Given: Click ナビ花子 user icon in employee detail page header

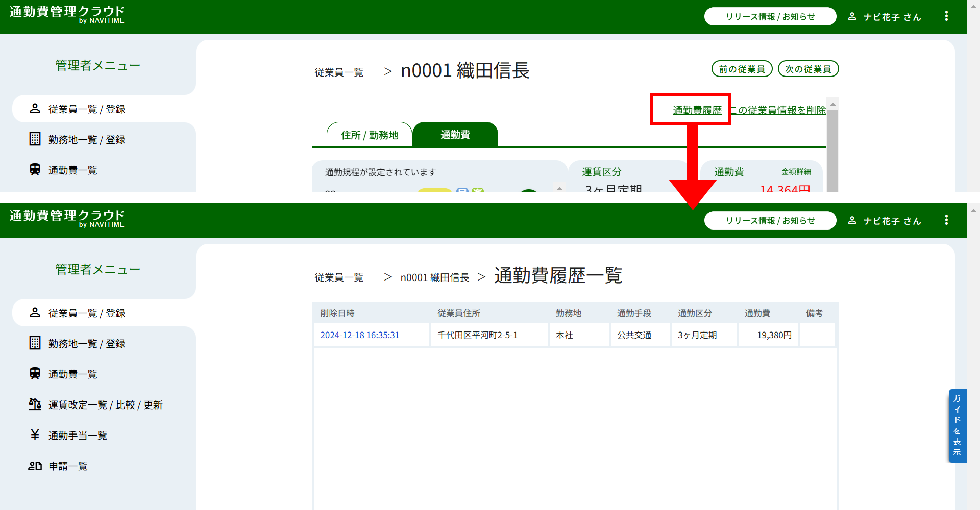Looking at the screenshot, I should pos(852,16).
